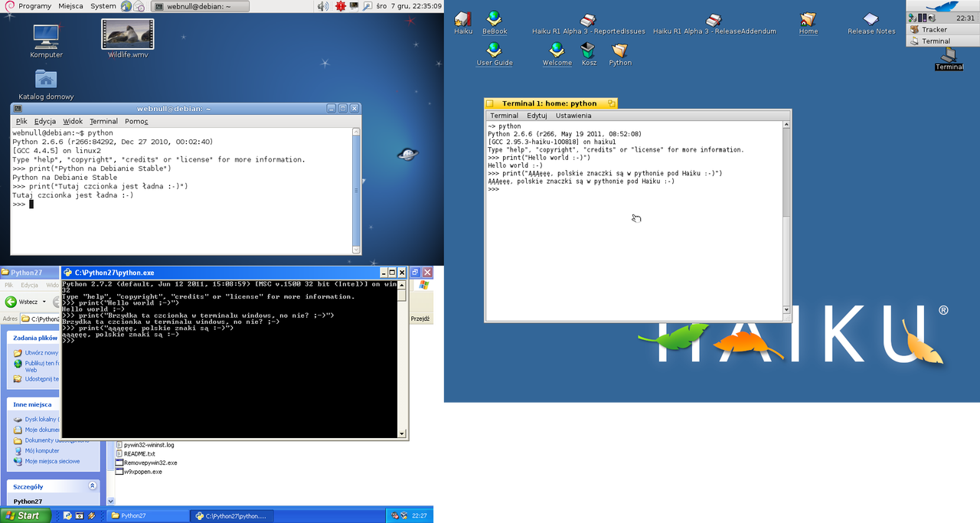980x523 pixels.
Task: Open Haiku desktop disk icon
Action: click(x=463, y=23)
